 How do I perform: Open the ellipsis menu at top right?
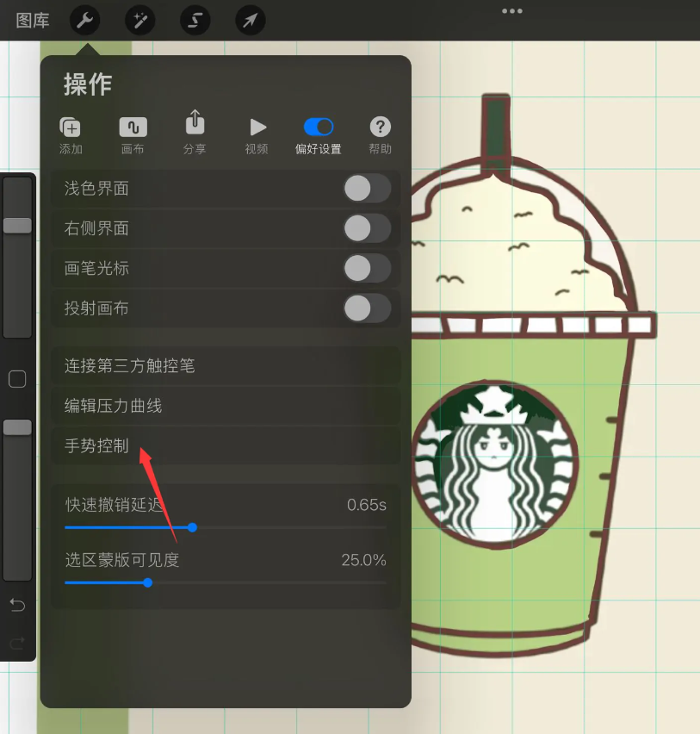pyautogui.click(x=511, y=10)
